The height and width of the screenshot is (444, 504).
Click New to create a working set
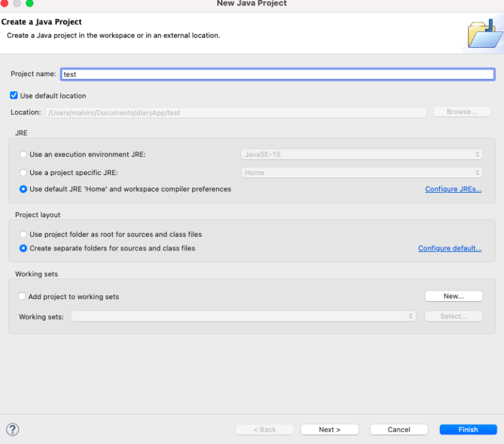(453, 296)
